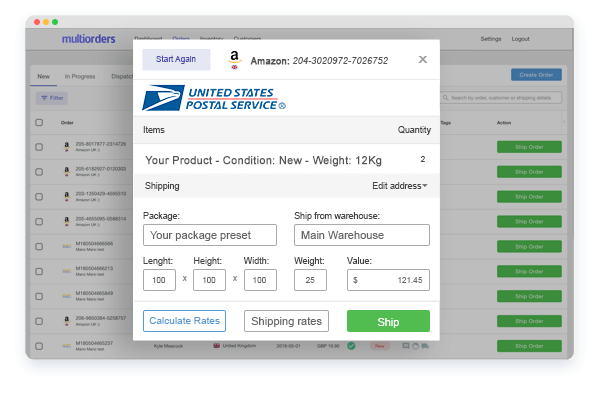600x398 pixels.
Task: Tick checkbox for order 205-6182927-0120303
Action: click(39, 172)
